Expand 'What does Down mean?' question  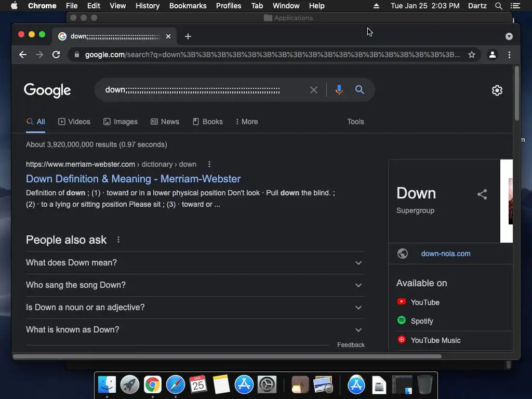point(195,263)
